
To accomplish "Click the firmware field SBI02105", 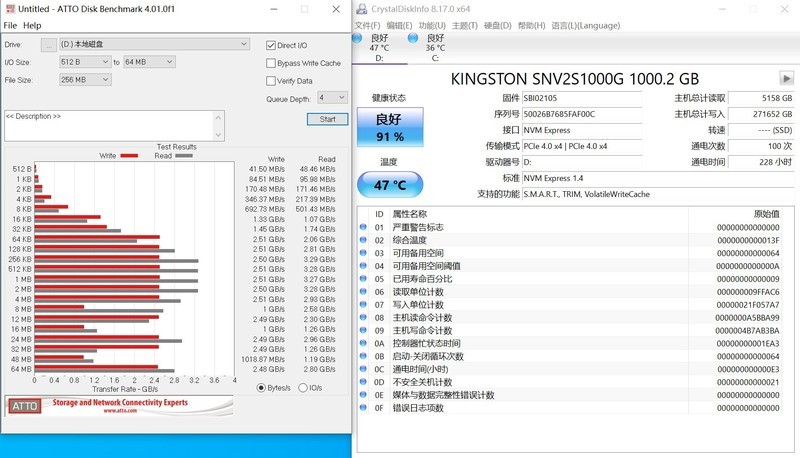I will click(x=582, y=98).
